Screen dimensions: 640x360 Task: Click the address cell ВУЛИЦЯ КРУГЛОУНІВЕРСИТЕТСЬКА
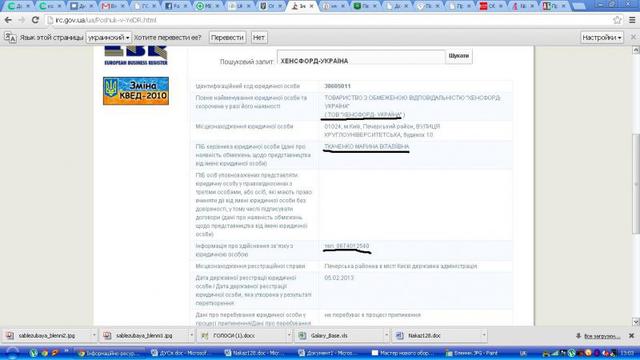(415, 131)
